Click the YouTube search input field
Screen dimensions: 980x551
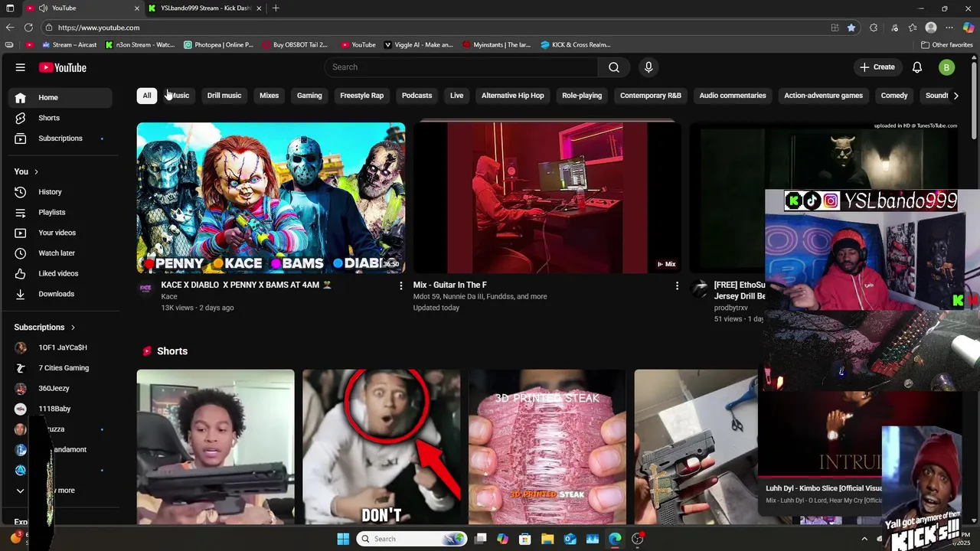461,67
